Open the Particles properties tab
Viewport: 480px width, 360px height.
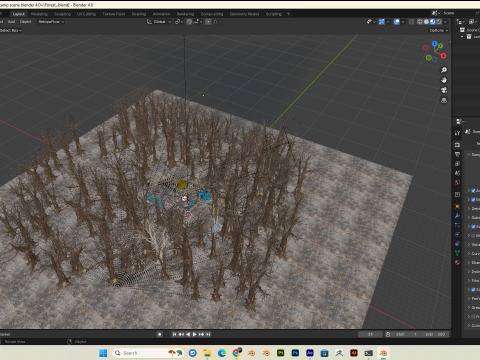(457, 225)
